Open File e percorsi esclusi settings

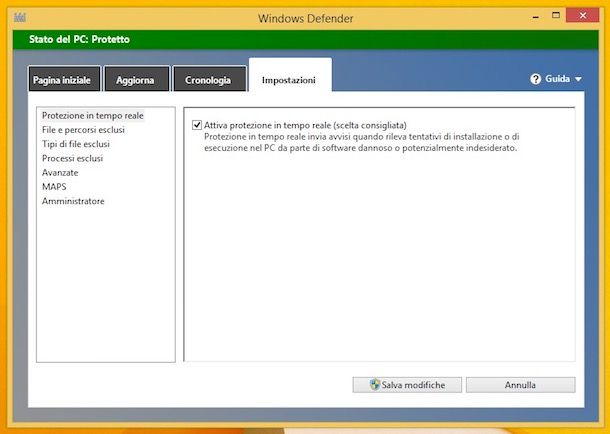83,130
